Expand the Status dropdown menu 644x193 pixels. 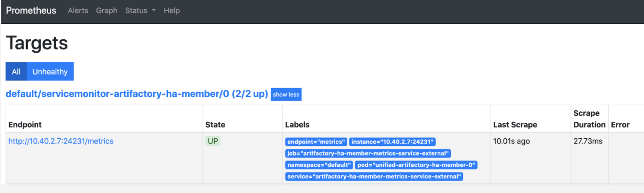tap(140, 10)
